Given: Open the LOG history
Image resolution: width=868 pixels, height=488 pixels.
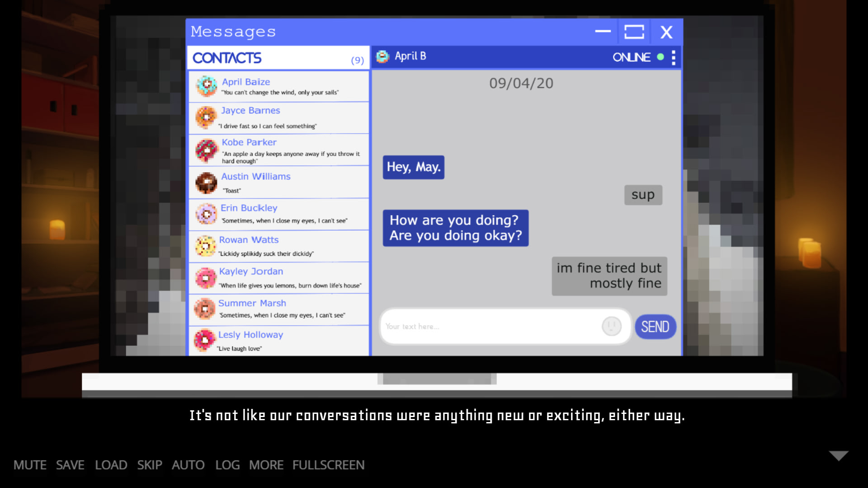Looking at the screenshot, I should click(x=227, y=465).
